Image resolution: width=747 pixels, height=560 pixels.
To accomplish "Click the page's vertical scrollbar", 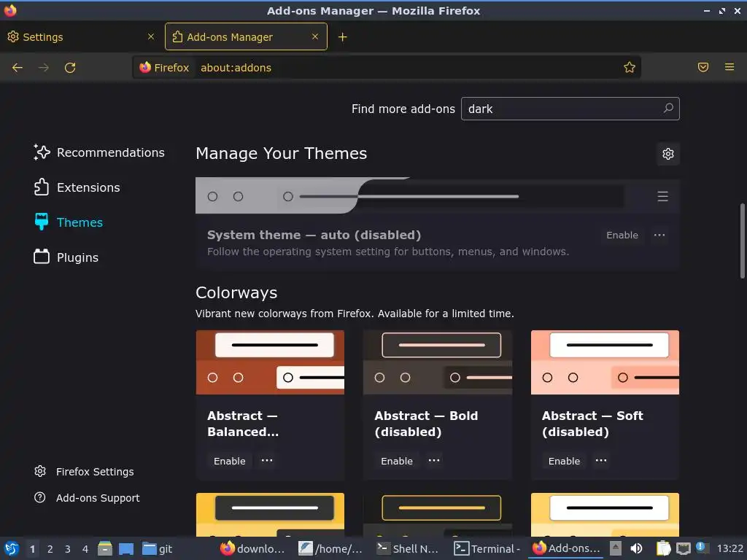I will tap(742, 241).
